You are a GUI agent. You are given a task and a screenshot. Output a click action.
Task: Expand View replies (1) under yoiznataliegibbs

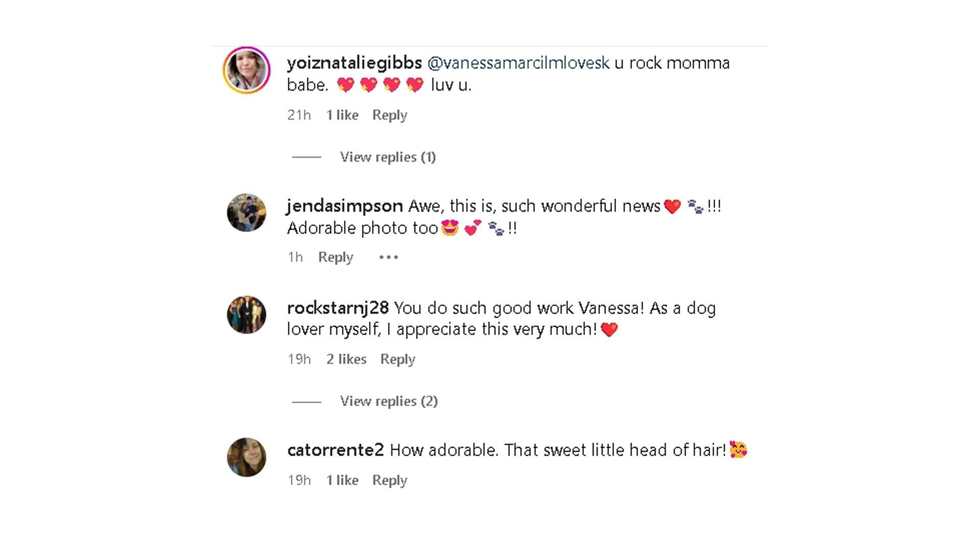(x=387, y=157)
